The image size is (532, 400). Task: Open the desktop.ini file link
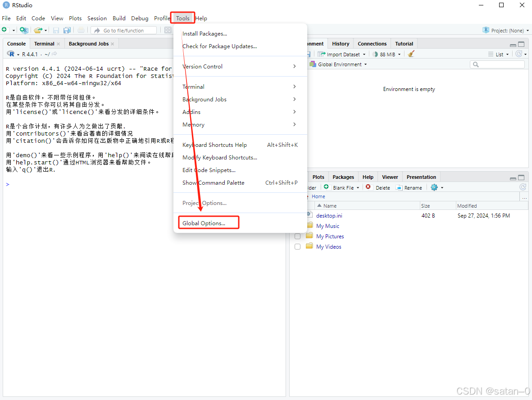pos(329,215)
